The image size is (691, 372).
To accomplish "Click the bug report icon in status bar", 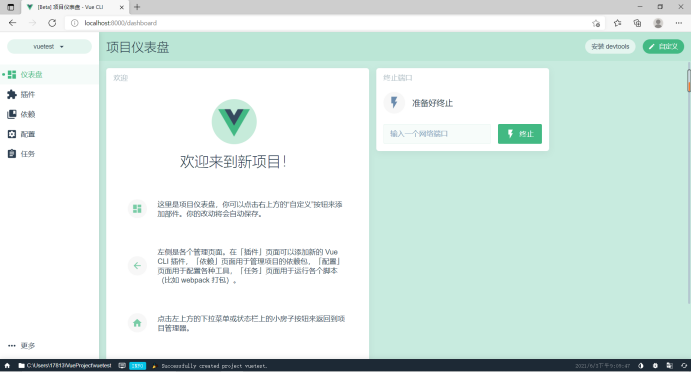I will [655, 365].
